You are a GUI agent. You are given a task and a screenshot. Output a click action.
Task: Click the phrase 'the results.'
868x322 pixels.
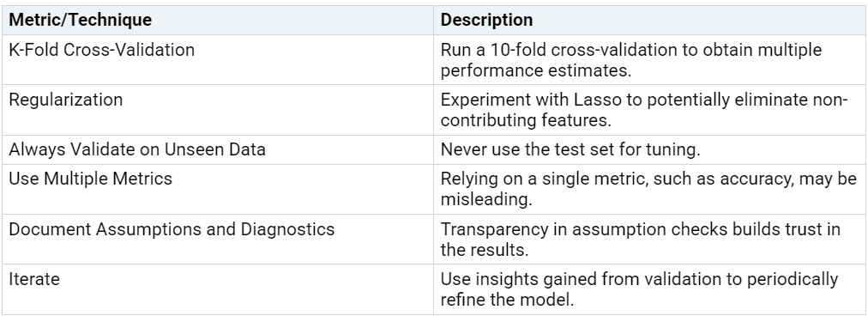click(x=485, y=249)
